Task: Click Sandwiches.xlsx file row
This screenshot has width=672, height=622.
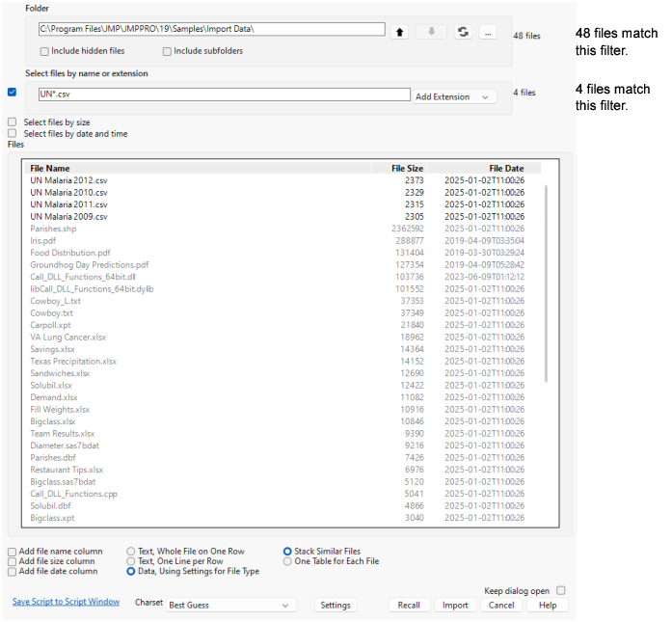Action: (278, 373)
